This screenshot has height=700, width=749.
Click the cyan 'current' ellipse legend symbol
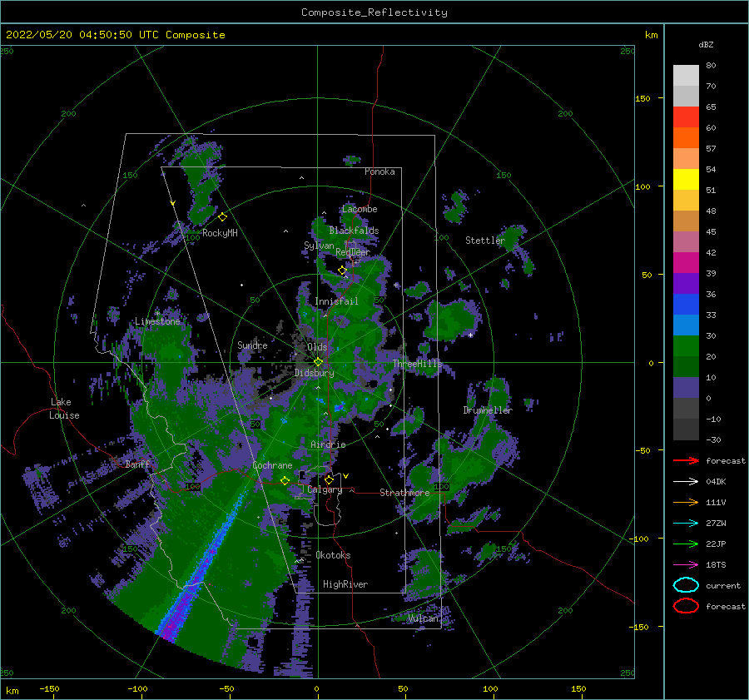[x=686, y=585]
